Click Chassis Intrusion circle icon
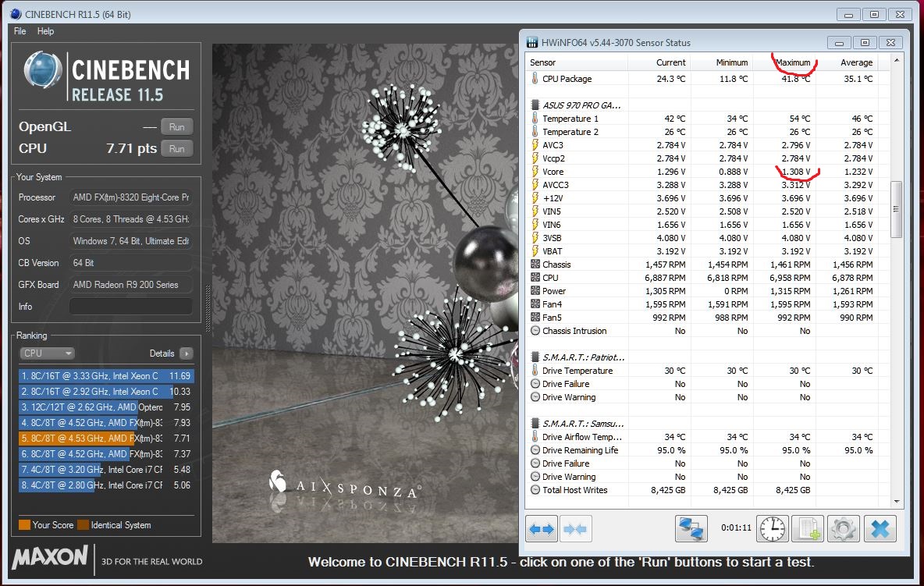 (x=535, y=330)
